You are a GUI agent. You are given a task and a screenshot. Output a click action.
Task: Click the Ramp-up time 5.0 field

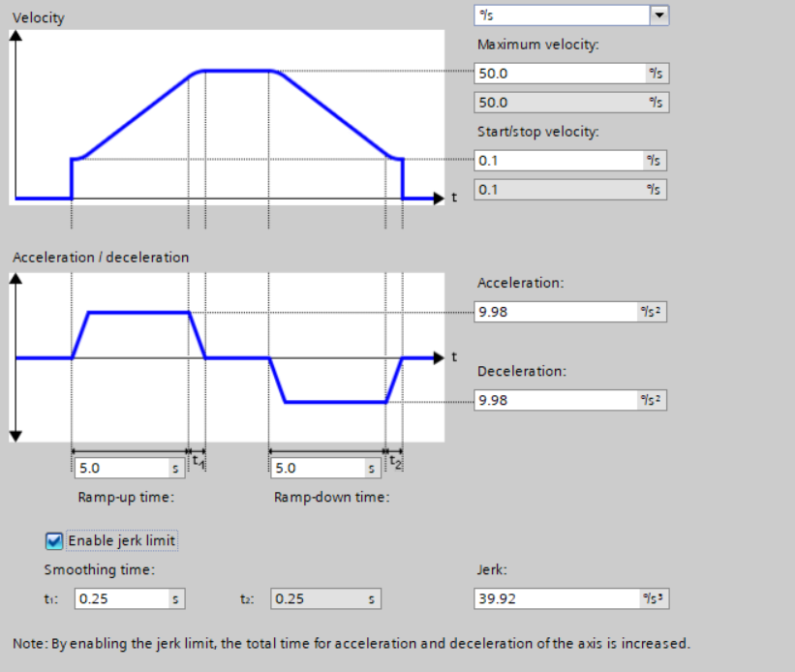(x=130, y=468)
